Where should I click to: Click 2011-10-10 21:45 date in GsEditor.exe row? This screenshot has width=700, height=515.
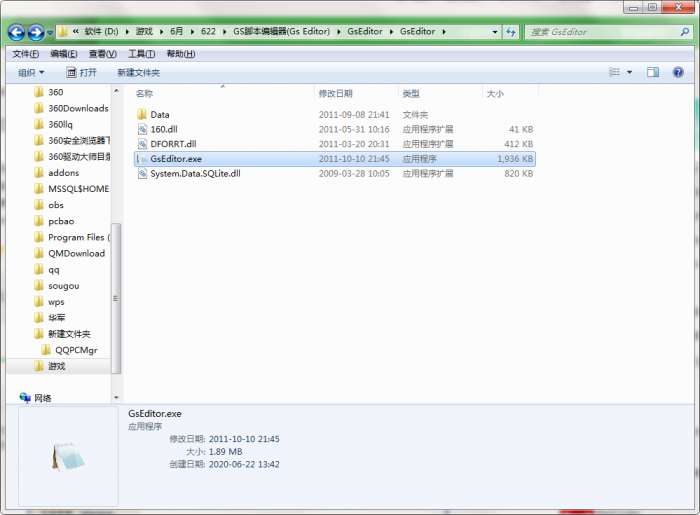tap(354, 159)
